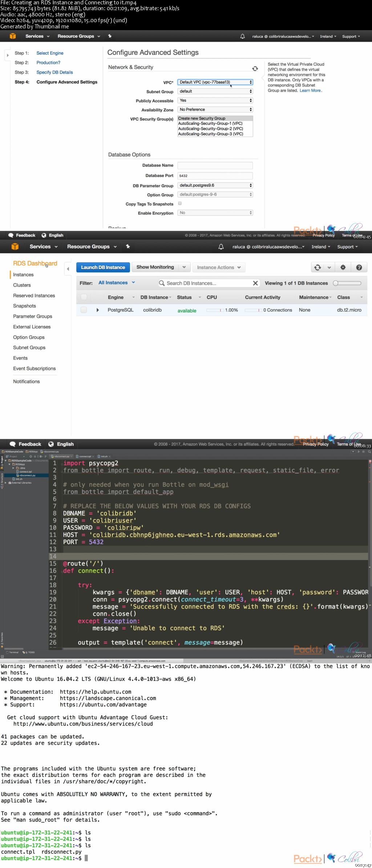Expand the External Libraries tree node in PyCharm
372x868 pixels.
5,483
